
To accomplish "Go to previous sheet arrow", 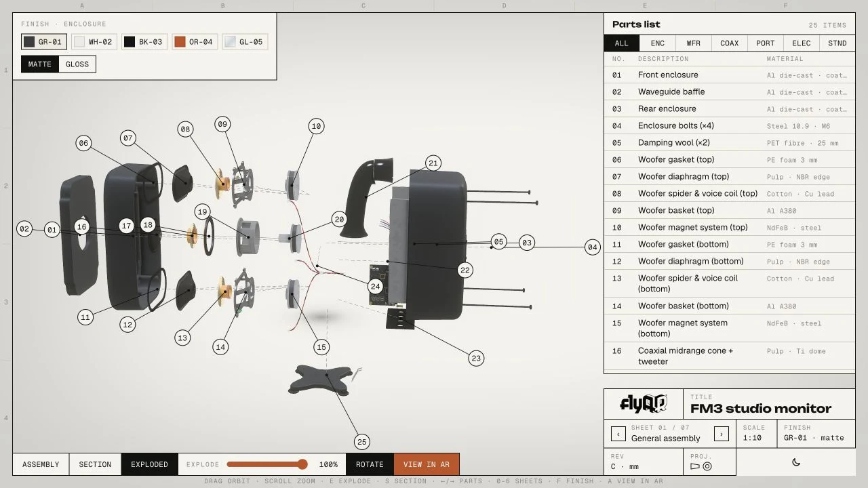I will [618, 433].
